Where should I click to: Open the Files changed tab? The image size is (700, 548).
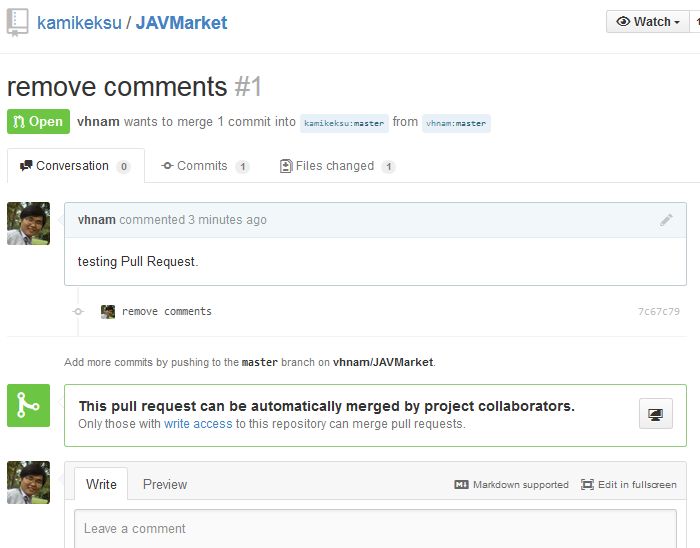click(x=338, y=166)
